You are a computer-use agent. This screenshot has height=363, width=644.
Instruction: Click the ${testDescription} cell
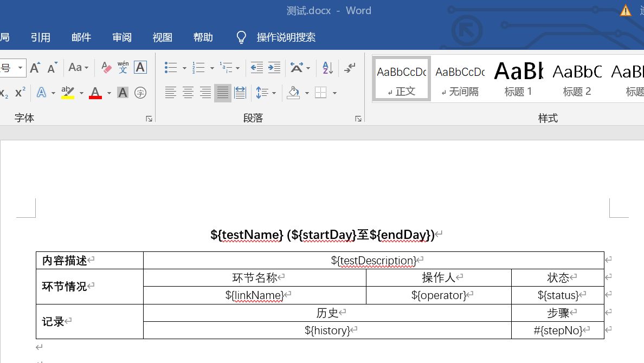[373, 261]
